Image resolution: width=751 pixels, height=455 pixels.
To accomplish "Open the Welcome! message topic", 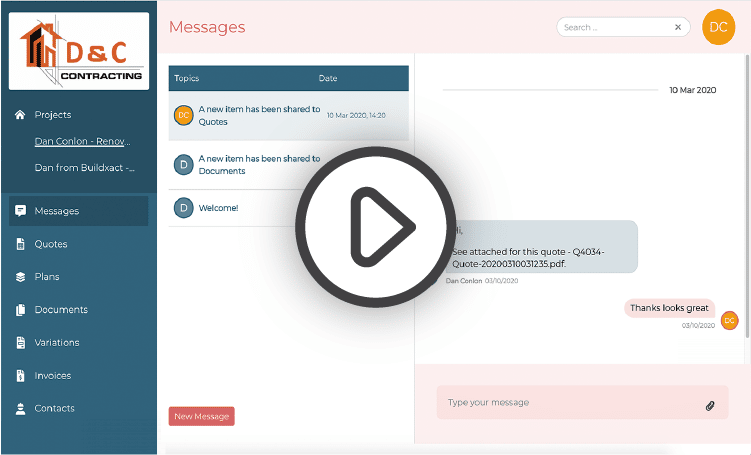I will pos(218,208).
